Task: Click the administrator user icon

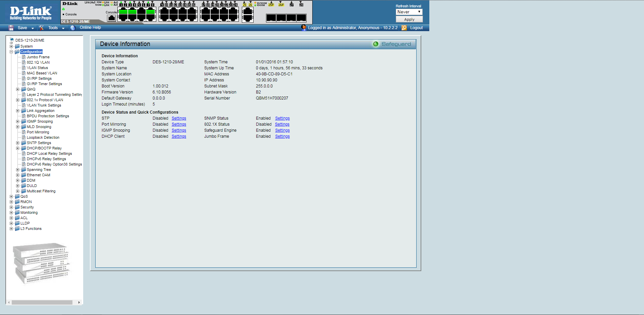Action: click(304, 27)
